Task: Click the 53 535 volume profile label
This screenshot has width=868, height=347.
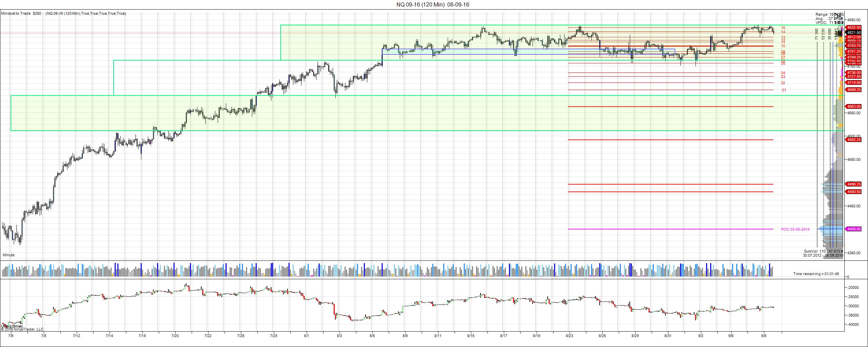Action: click(823, 34)
